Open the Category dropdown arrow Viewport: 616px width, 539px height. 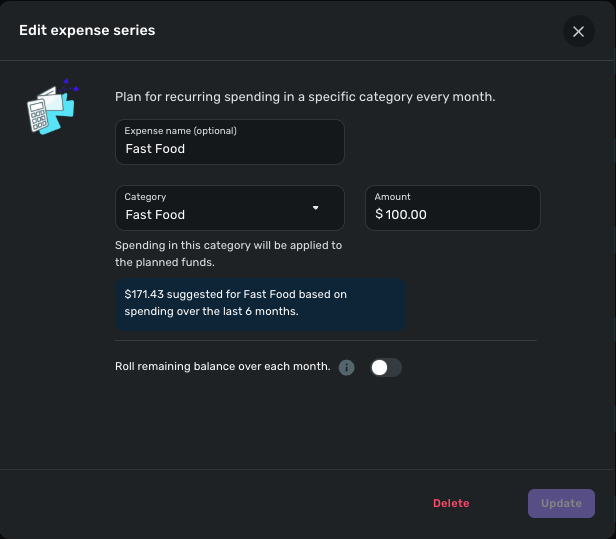pyautogui.click(x=315, y=208)
